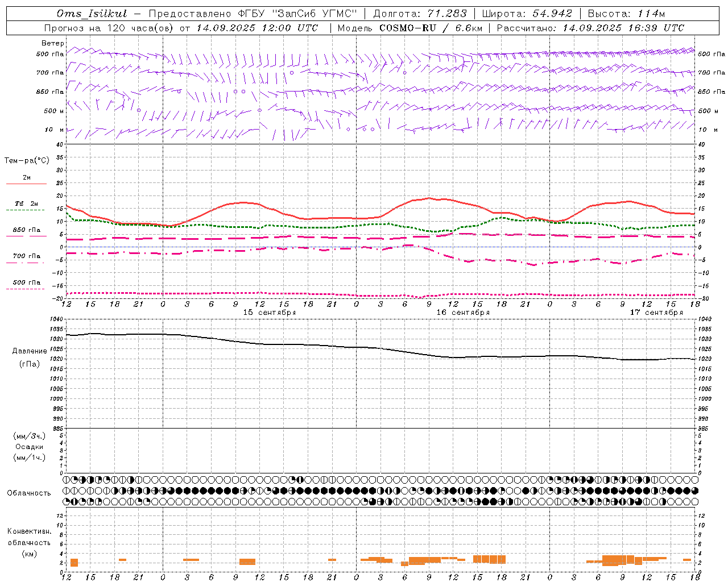Click the 'Конвективн.' convective cloud label
This screenshot has height=582, width=728.
tap(29, 531)
